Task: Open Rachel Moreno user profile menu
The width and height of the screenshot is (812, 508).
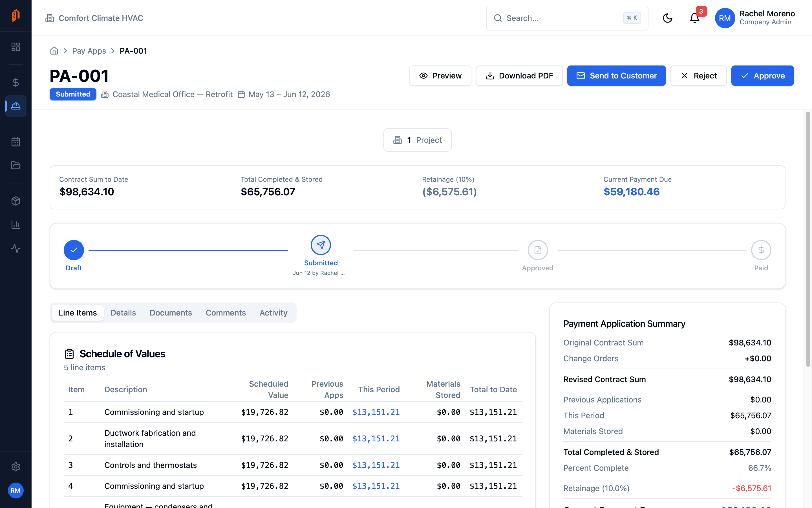Action: pyautogui.click(x=755, y=18)
